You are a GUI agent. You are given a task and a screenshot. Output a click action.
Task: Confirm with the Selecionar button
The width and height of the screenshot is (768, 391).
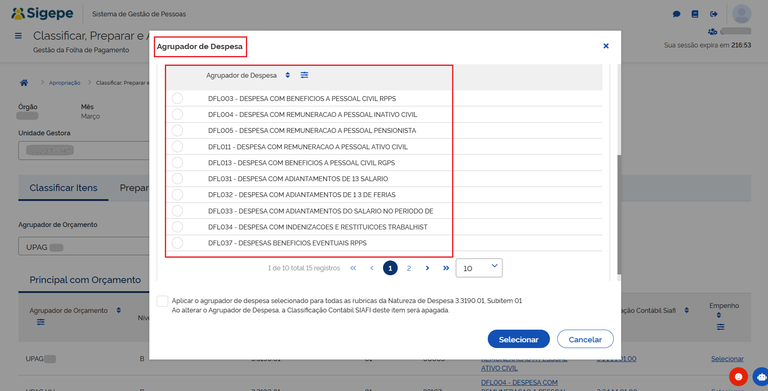click(519, 339)
